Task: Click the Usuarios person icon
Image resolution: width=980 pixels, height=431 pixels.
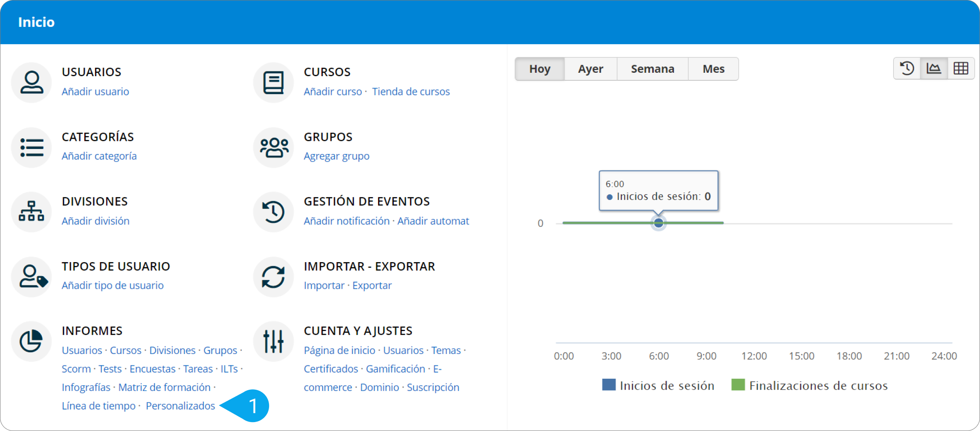Action: 32,82
